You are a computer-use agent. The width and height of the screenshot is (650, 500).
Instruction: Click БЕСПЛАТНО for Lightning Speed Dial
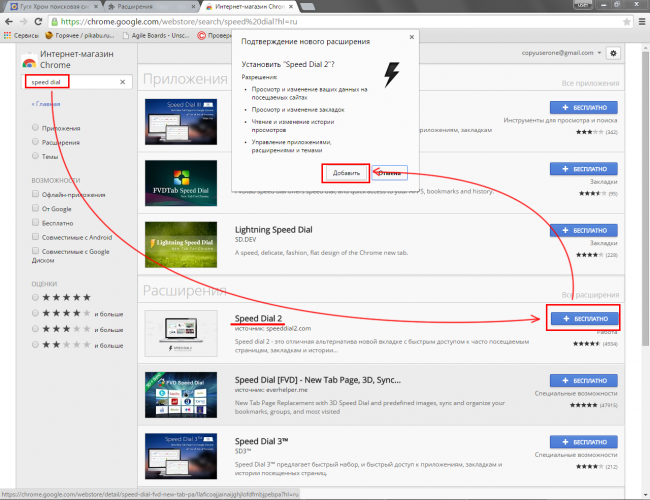pyautogui.click(x=584, y=230)
